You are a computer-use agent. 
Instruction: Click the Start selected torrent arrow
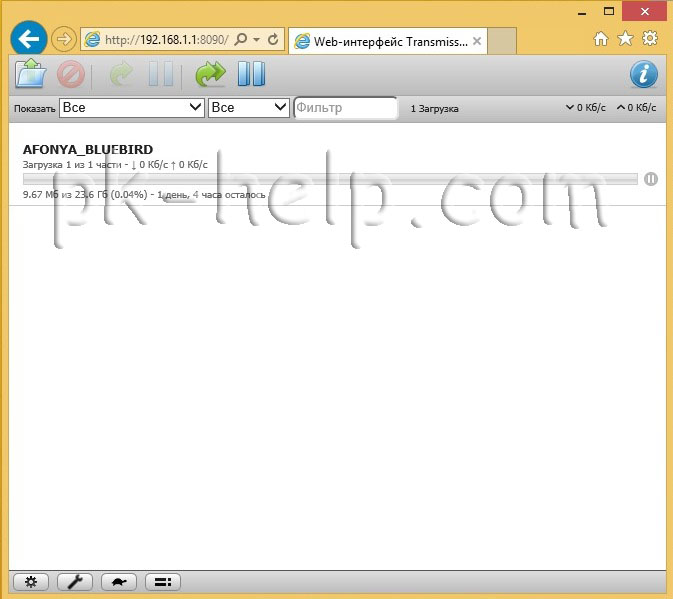[x=121, y=74]
